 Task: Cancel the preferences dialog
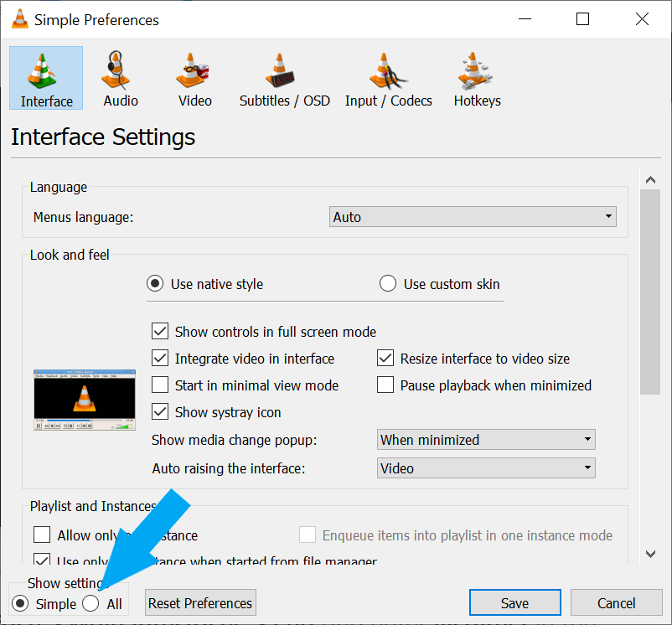point(617,602)
